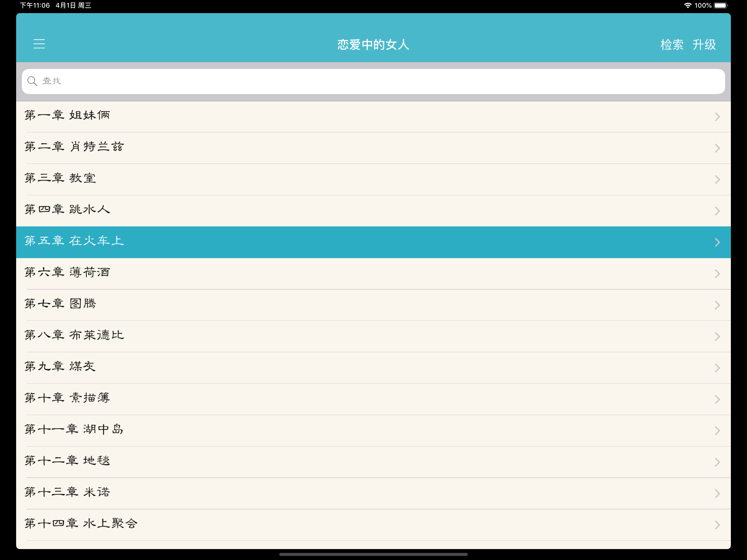747x560 pixels.
Task: Click chevron on 第十三章 米诺 row
Action: (x=717, y=494)
